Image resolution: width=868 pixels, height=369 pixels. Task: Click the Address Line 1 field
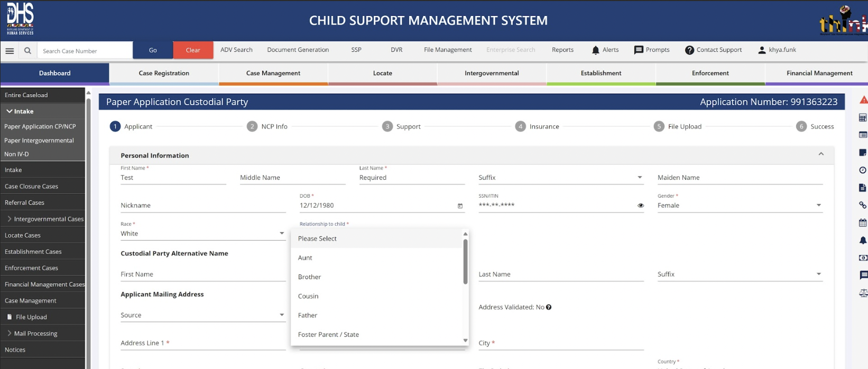pyautogui.click(x=203, y=343)
